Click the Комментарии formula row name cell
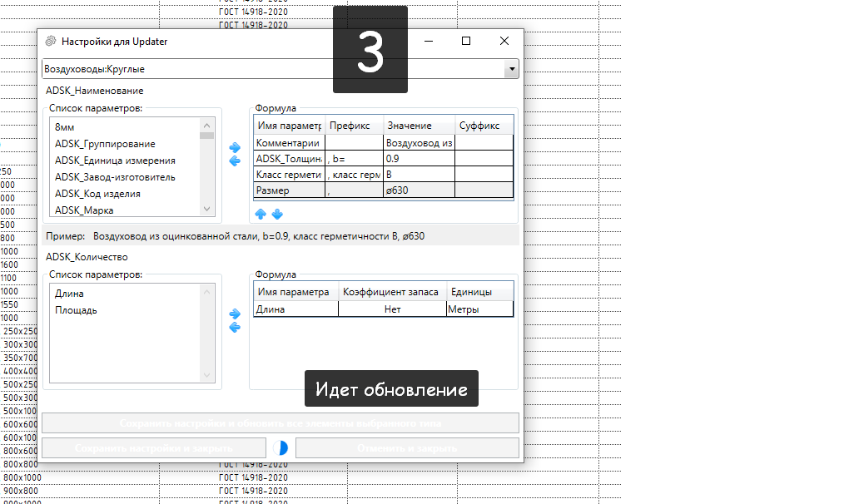Image resolution: width=854 pixels, height=504 pixels. pos(289,142)
